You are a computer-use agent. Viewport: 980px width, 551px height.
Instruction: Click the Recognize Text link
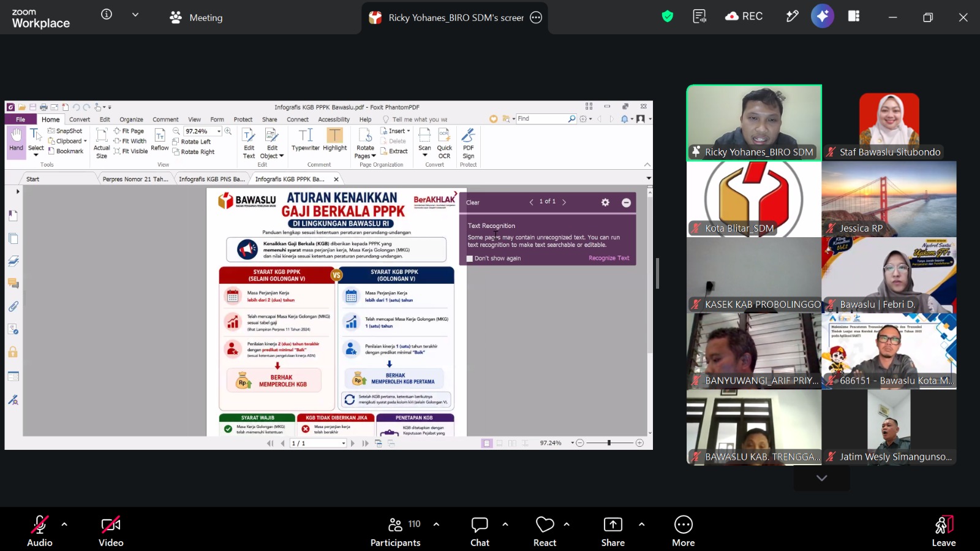(x=609, y=258)
